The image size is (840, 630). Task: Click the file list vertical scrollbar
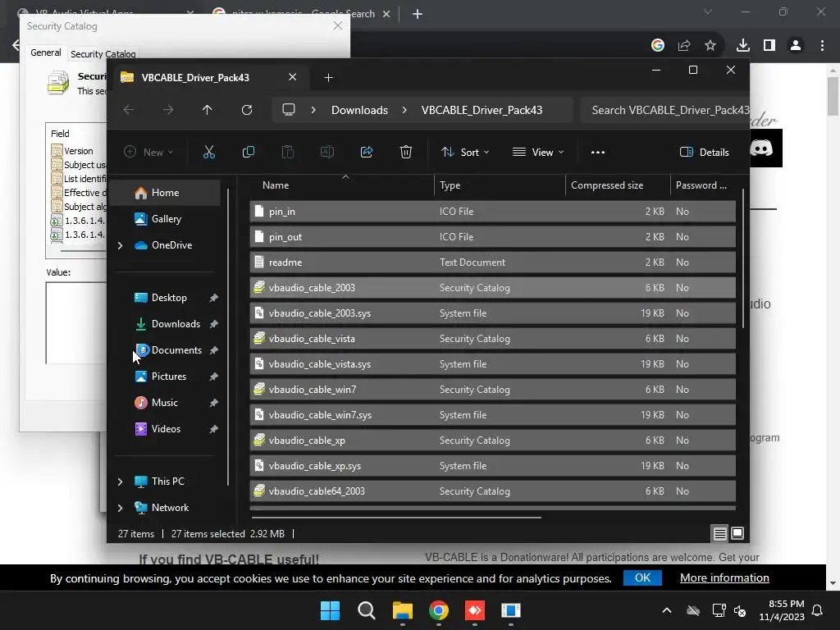tap(743, 258)
